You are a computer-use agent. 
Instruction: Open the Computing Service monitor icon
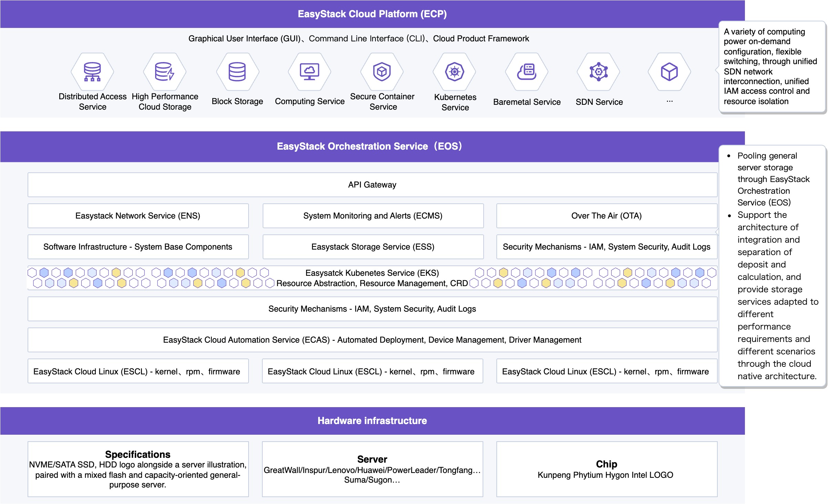pos(310,72)
